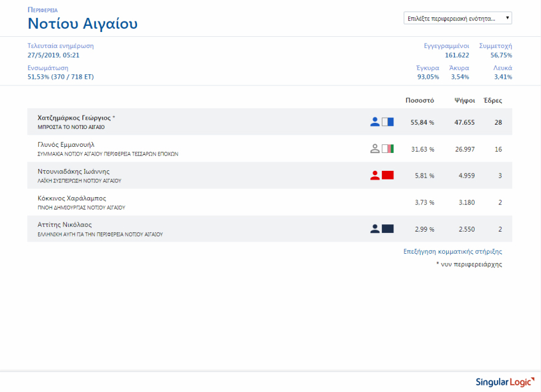Click the Περιφέρεια breadcrumb above the title
Image resolution: width=541 pixels, height=392 pixels.
(x=42, y=10)
